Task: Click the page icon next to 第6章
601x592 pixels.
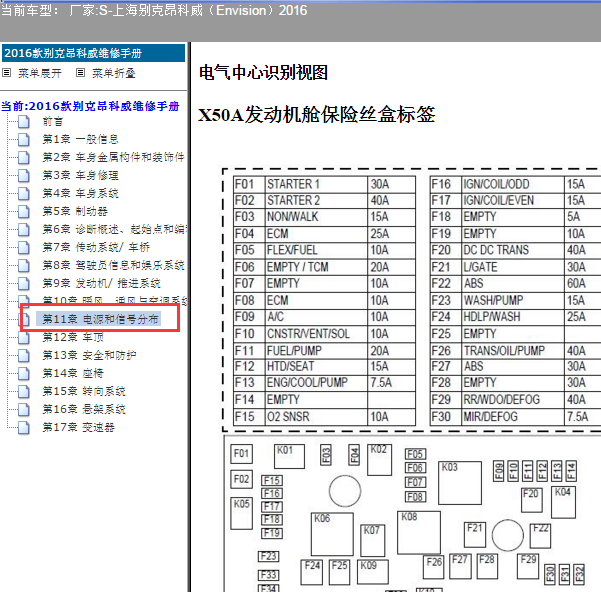Action: pos(24,229)
